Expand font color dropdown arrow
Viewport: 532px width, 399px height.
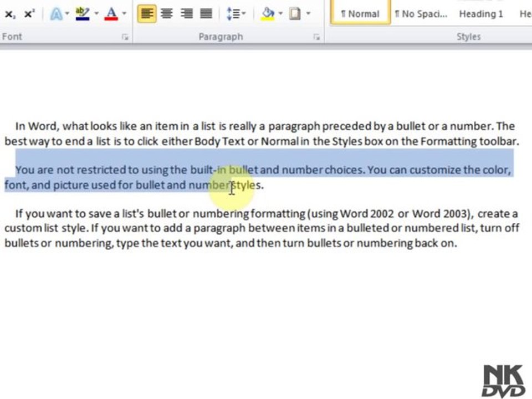pyautogui.click(x=124, y=13)
